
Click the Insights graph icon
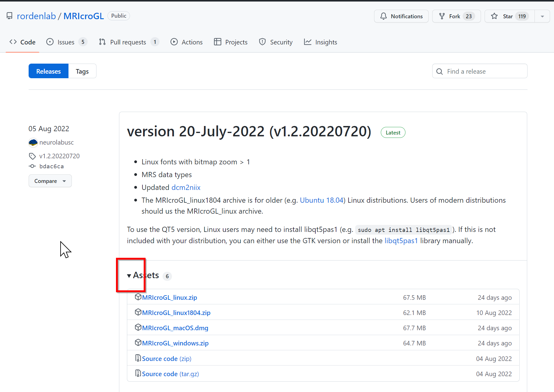(308, 42)
